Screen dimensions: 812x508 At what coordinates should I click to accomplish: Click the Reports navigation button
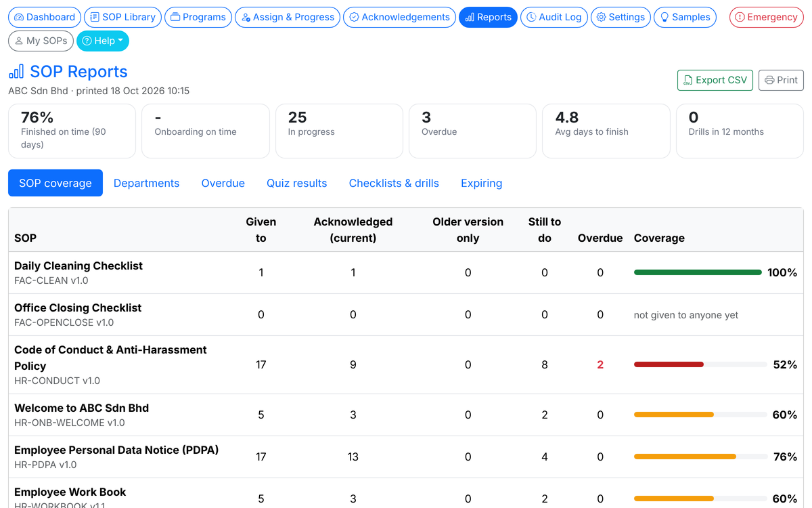click(488, 17)
